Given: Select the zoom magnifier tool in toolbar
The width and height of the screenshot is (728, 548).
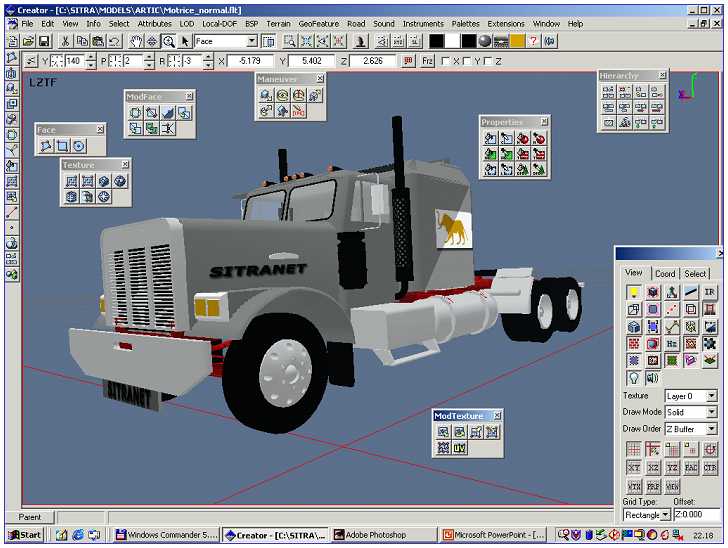Looking at the screenshot, I should point(169,41).
